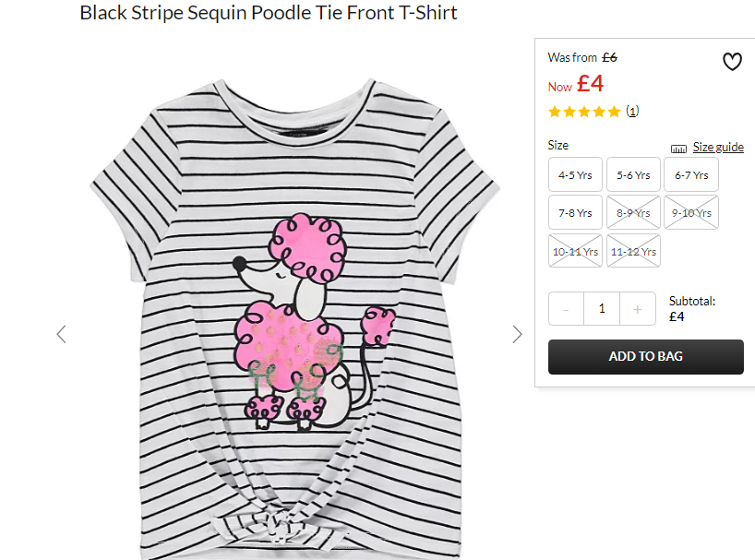Click the crossed-out 9-10 Yrs size
Viewport: 755px width, 560px height.
[x=691, y=212]
